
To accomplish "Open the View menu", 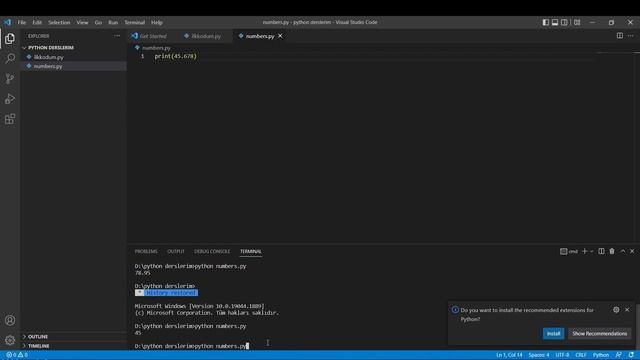I will (82, 22).
